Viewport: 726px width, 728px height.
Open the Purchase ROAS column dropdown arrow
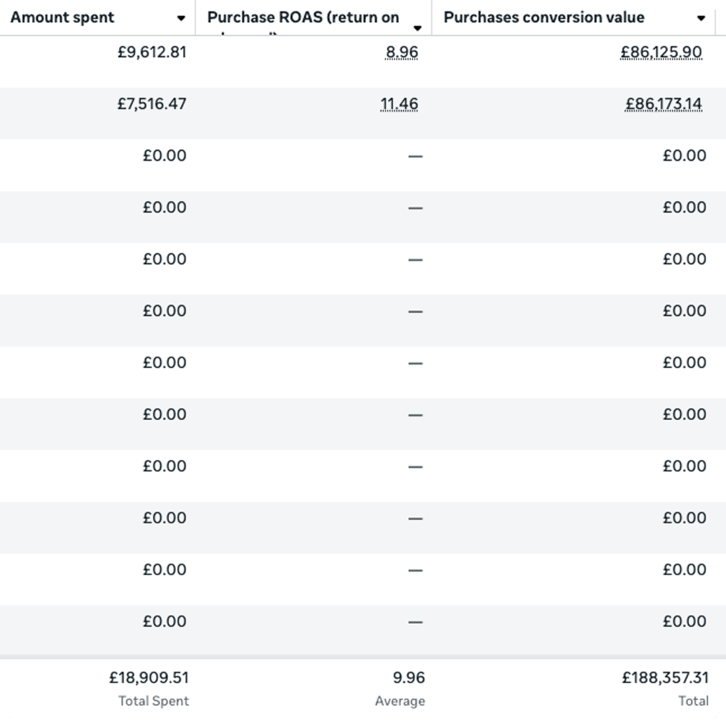(417, 28)
